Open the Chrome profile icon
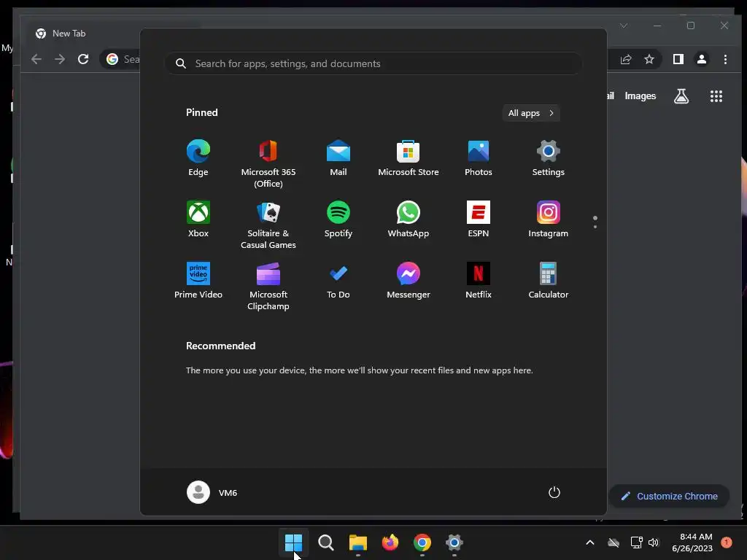Viewport: 747px width, 560px height. [701, 59]
